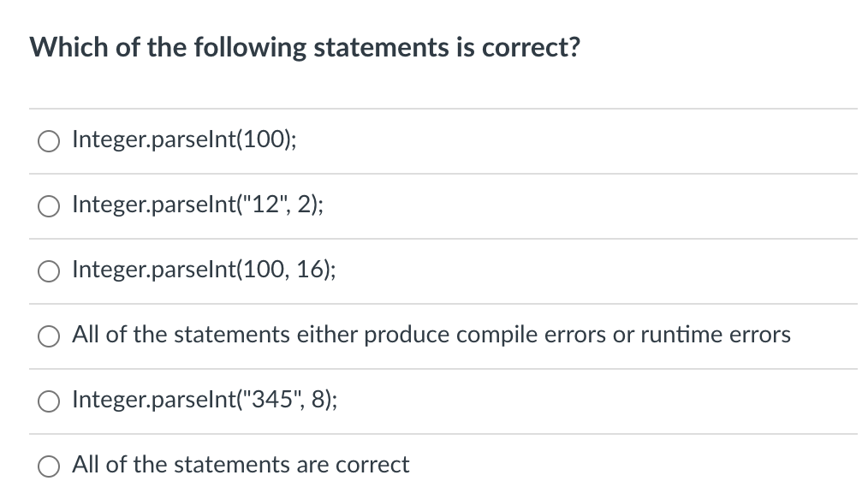Click the Integer.parseInt("12", 2); answer text
The image size is (868, 493).
pyautogui.click(x=198, y=205)
